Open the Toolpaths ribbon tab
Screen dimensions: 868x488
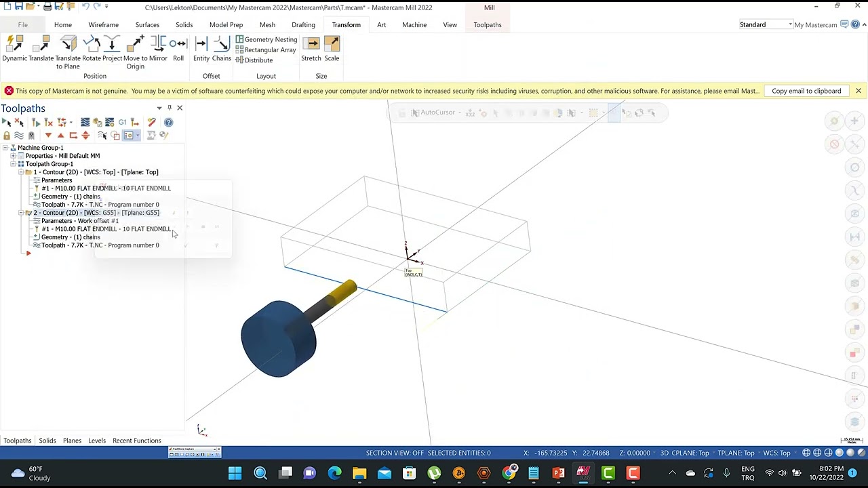click(x=488, y=25)
